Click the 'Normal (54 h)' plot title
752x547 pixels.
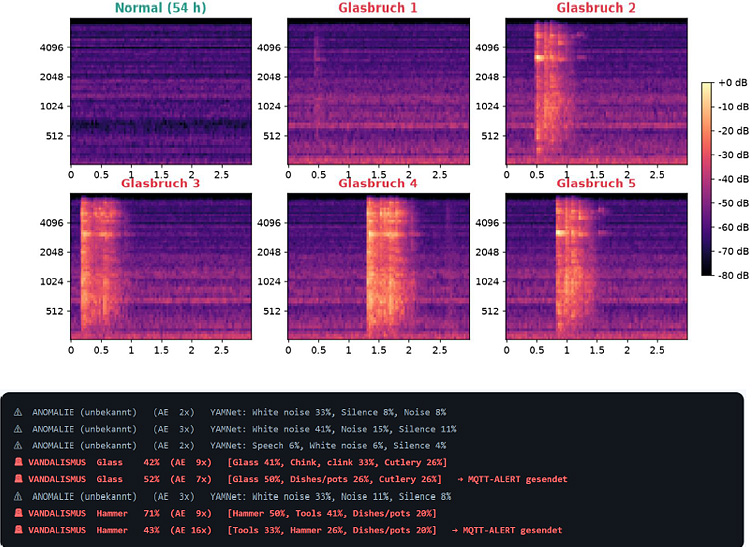point(161,8)
